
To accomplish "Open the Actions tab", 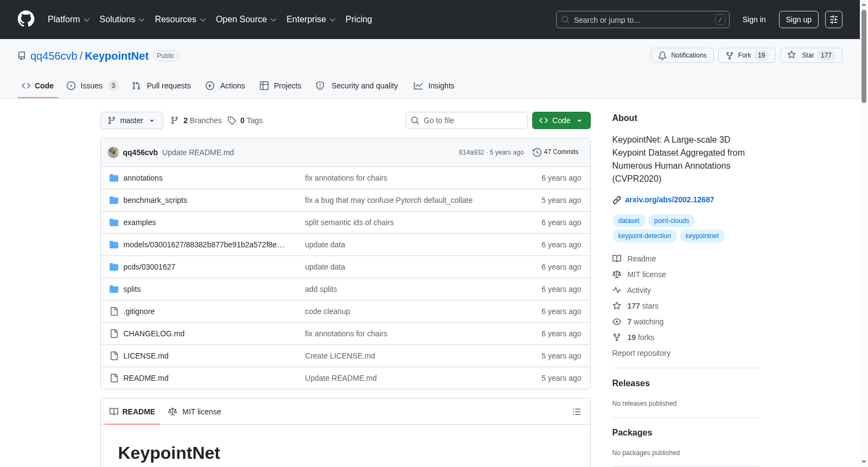I will click(225, 86).
